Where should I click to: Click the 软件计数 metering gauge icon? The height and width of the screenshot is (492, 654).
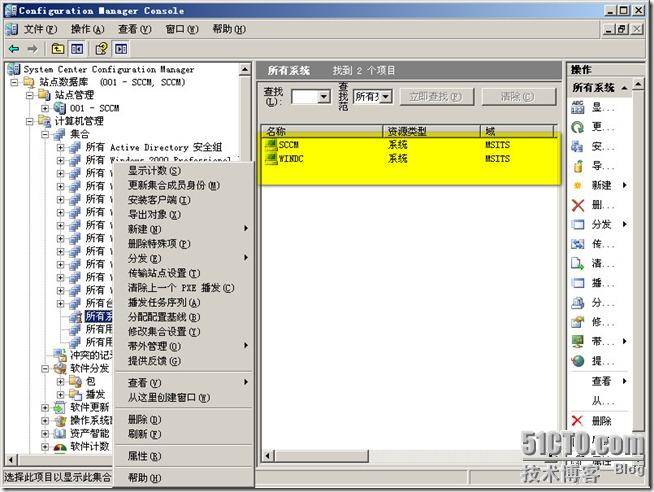tap(60, 447)
